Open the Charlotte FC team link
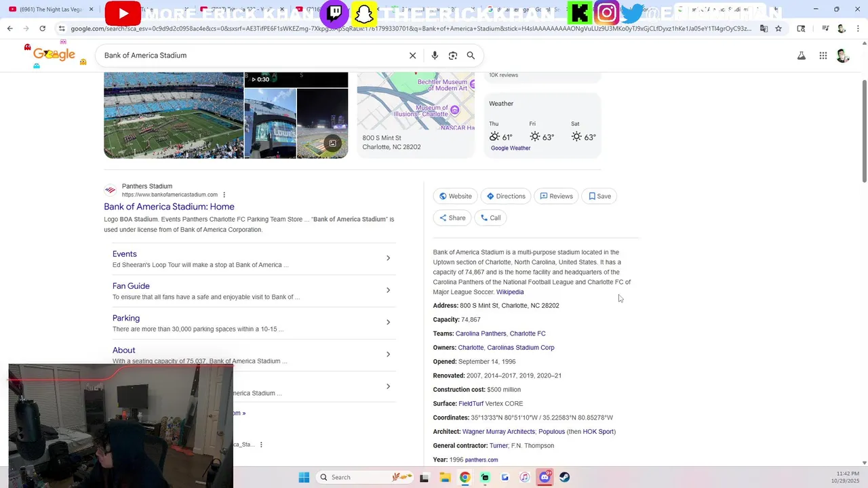 click(528, 333)
